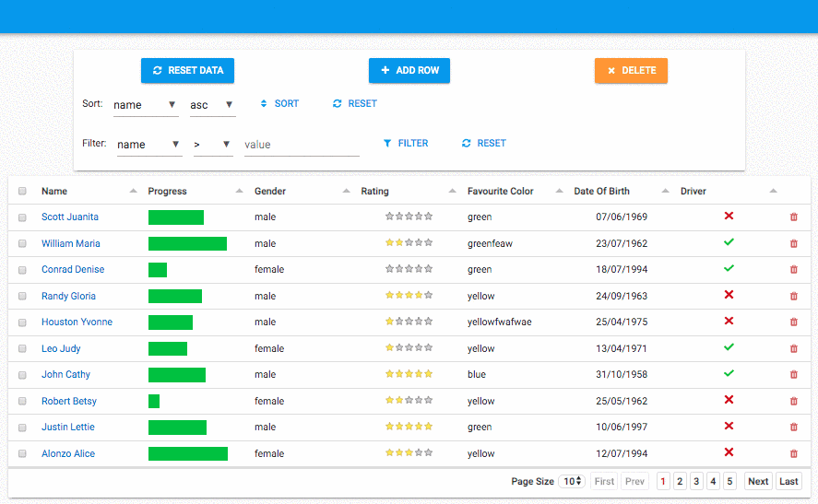Click the Next page button
The image size is (818, 504).
click(758, 481)
